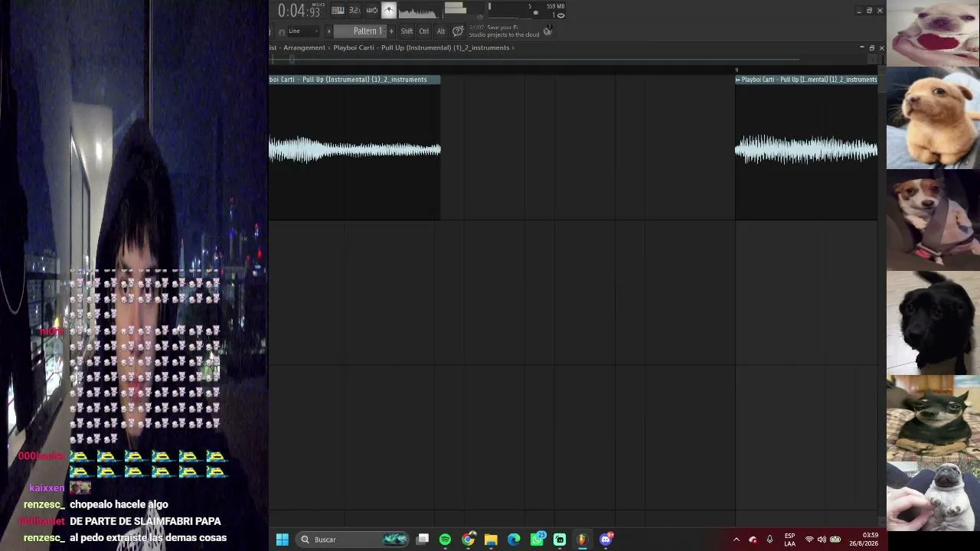This screenshot has height=551, width=980.
Task: Toggle typing keyboard to piano icon
Action: point(338,11)
